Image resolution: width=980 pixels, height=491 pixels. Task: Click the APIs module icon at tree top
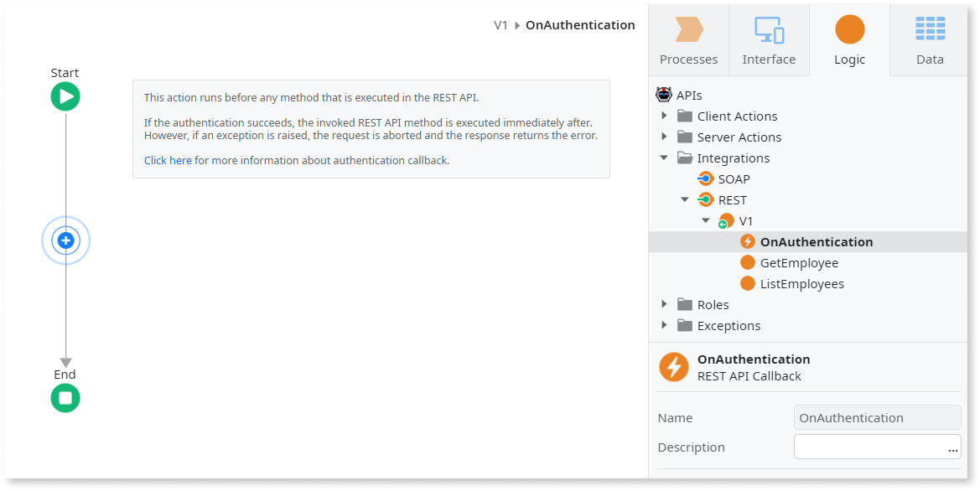(665, 94)
